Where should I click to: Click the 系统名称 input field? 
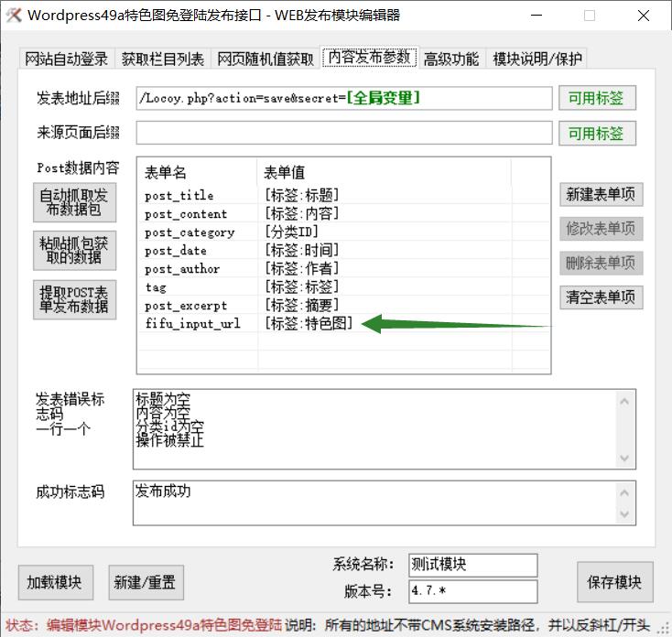coord(473,565)
